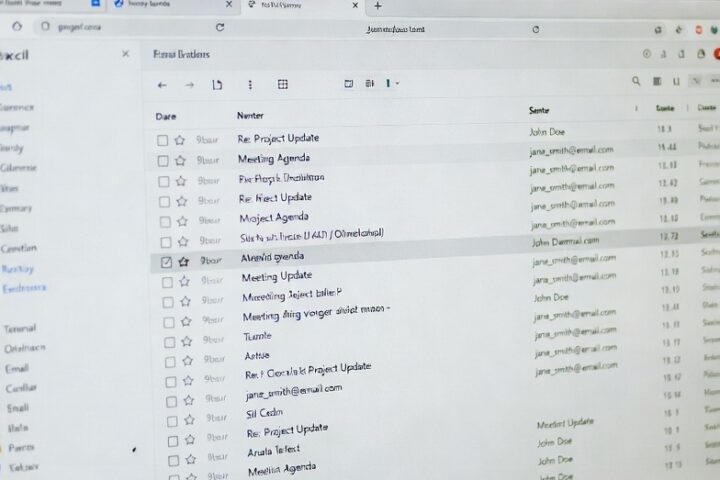Expand the dropdown arrow in the mail toolbar
Viewport: 720px width, 480px height.
398,84
